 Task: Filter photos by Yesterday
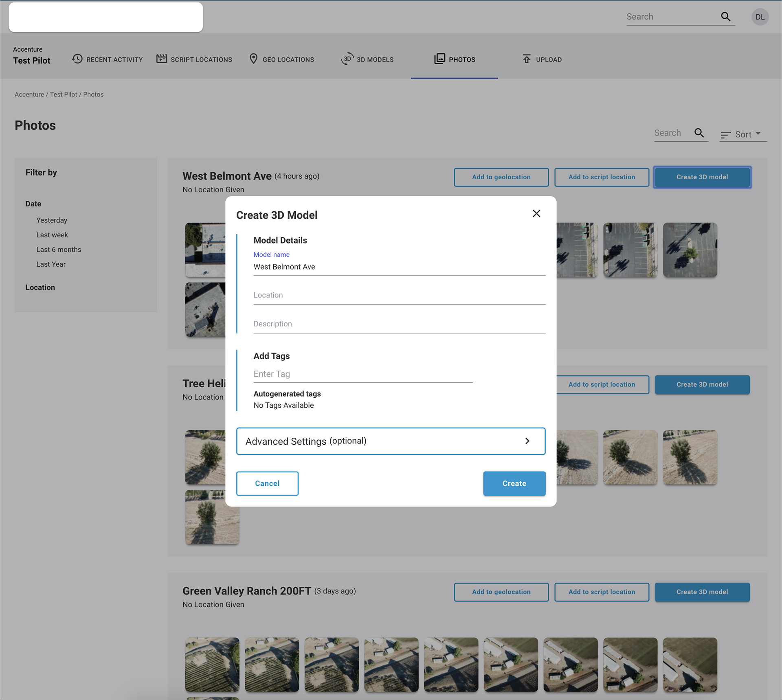pyautogui.click(x=52, y=220)
